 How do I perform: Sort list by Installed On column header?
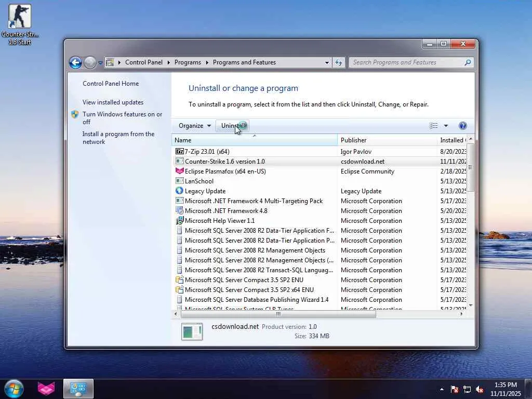453,140
